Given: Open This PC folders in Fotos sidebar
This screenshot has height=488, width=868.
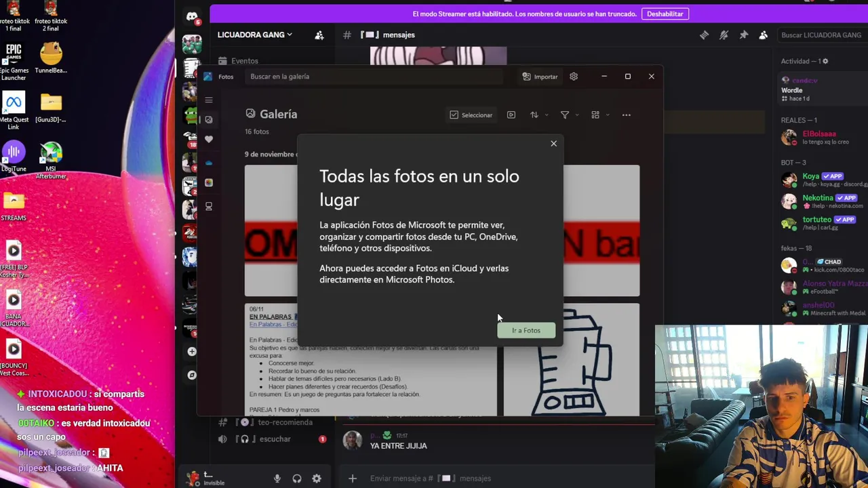Looking at the screenshot, I should 209,206.
